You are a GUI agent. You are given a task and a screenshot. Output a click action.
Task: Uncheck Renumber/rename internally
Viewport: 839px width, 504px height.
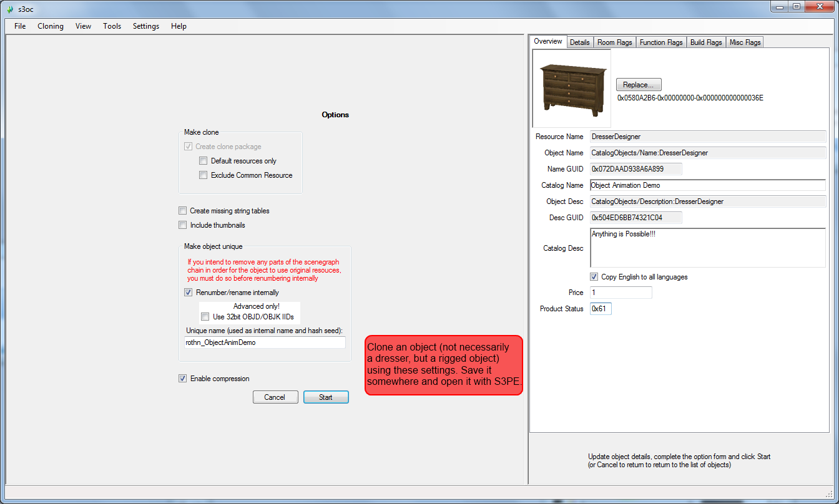coord(189,293)
